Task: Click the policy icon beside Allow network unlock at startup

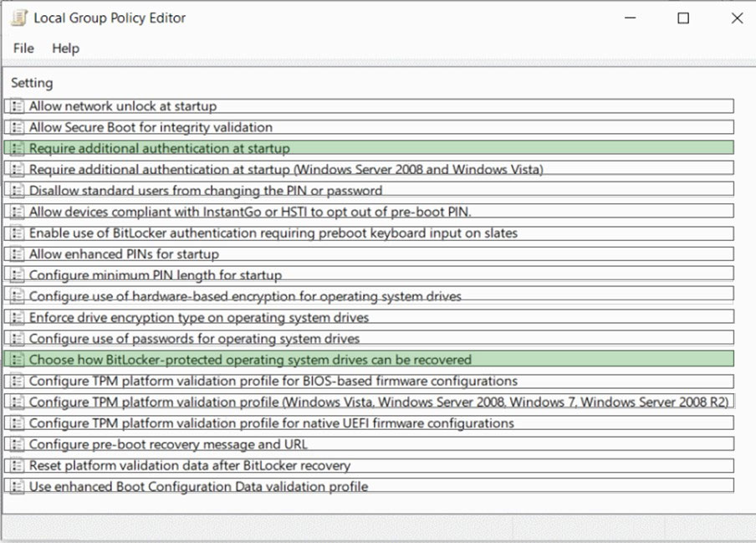Action: 17,106
